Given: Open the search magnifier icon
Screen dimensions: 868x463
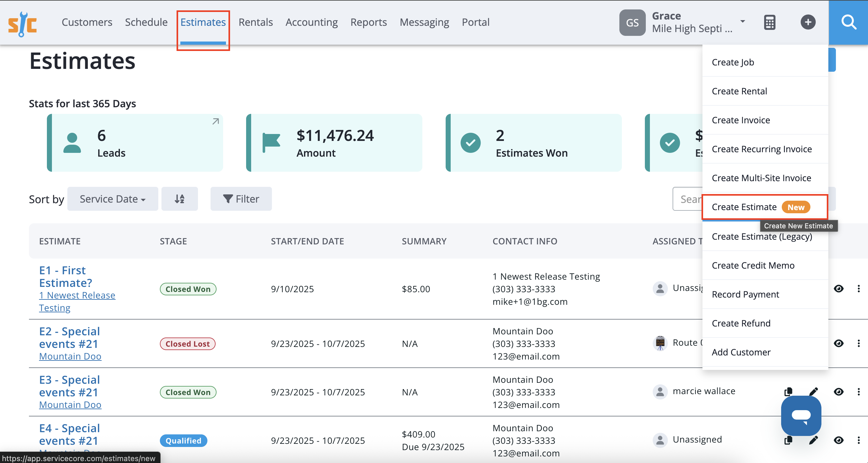Looking at the screenshot, I should tap(848, 22).
